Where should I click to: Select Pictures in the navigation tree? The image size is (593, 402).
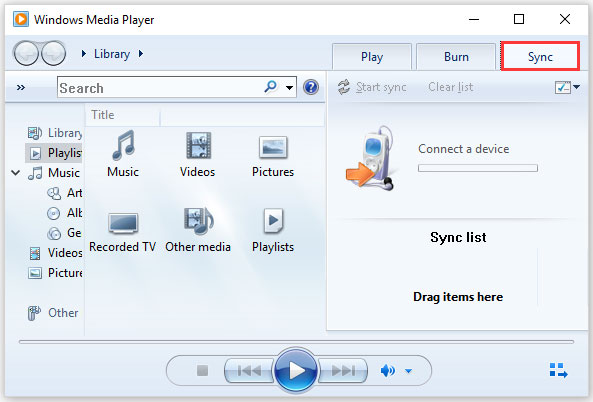point(56,273)
